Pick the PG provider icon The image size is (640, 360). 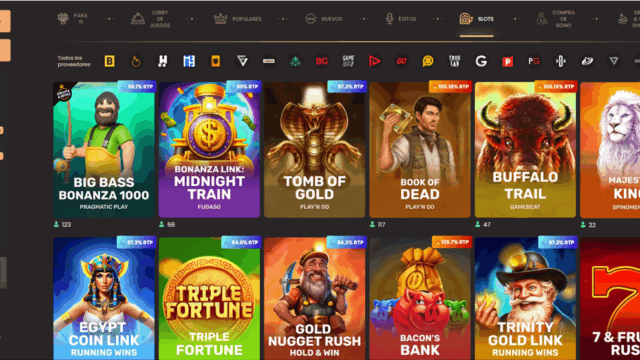click(534, 61)
